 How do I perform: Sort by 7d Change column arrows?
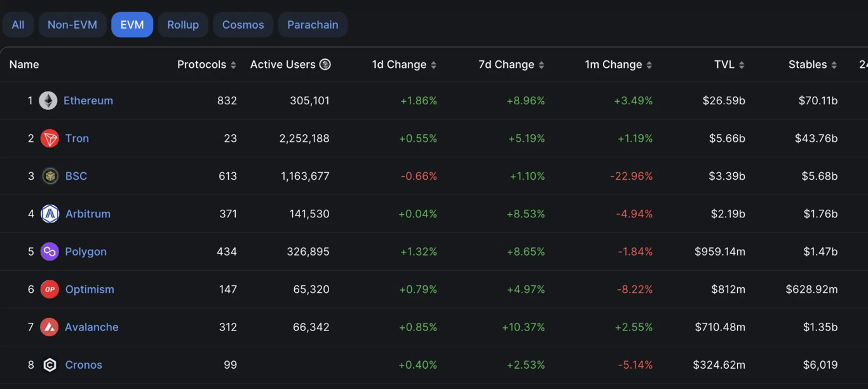pos(541,65)
